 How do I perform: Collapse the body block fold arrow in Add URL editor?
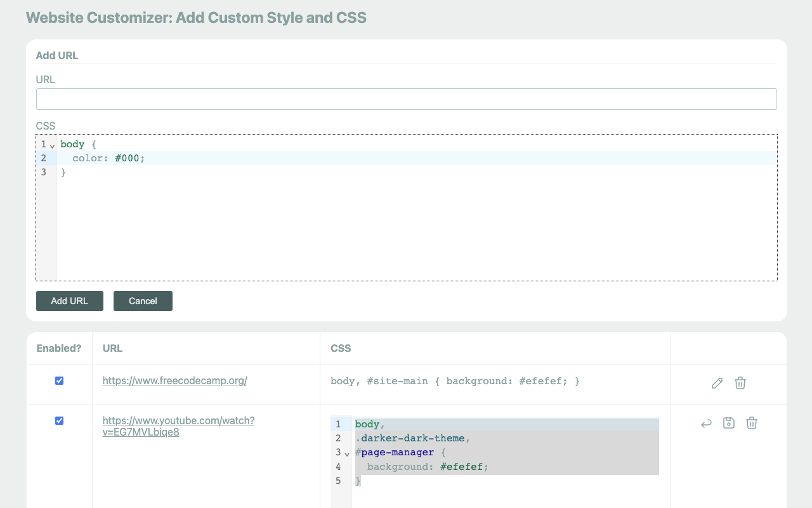52,145
